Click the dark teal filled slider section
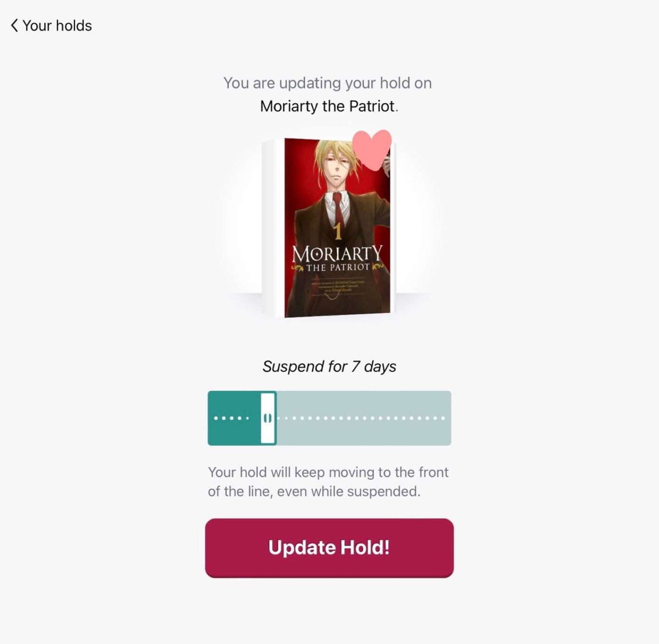659x644 pixels. (234, 418)
